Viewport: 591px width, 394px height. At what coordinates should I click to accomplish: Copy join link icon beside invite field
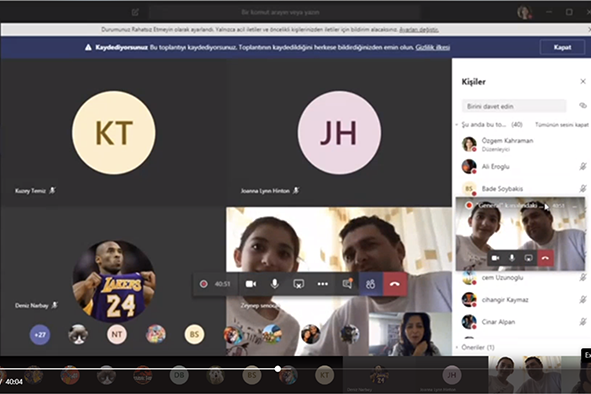pos(583,106)
